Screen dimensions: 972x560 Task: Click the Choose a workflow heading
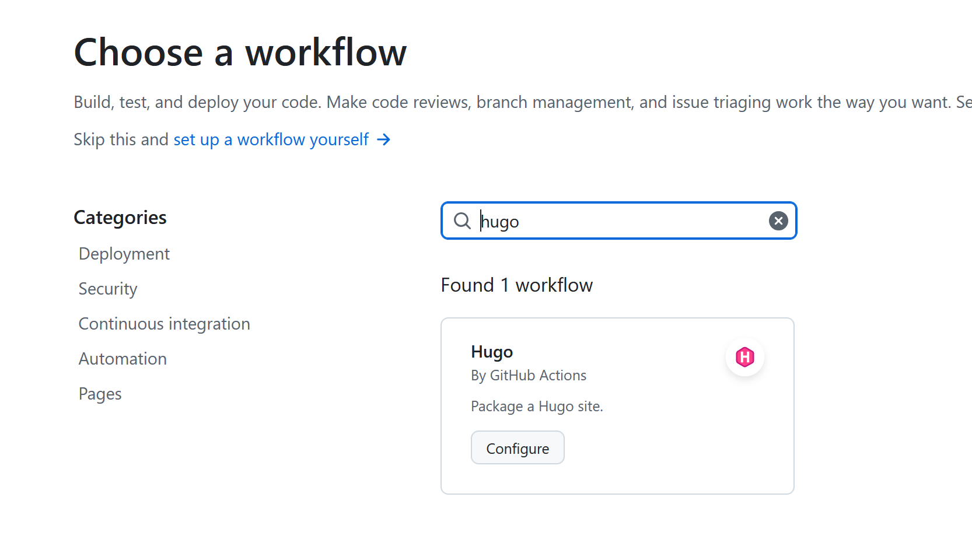click(240, 52)
